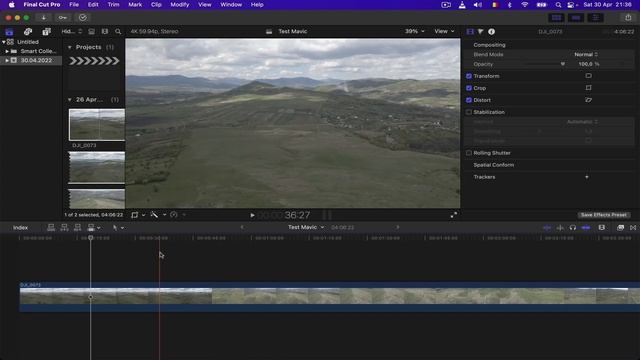Screen dimensions: 640x360
Task: Open the Mark menu
Action: [x=135, y=4]
